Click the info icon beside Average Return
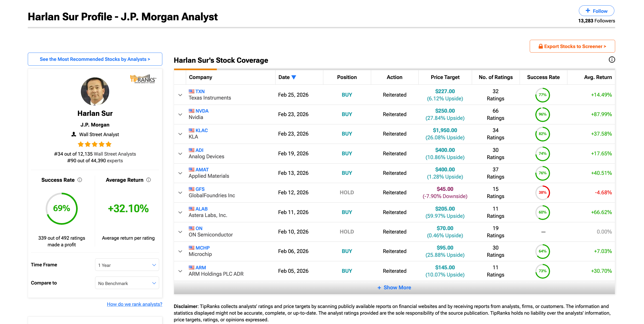Screen dimensions: 644x324 (149, 180)
